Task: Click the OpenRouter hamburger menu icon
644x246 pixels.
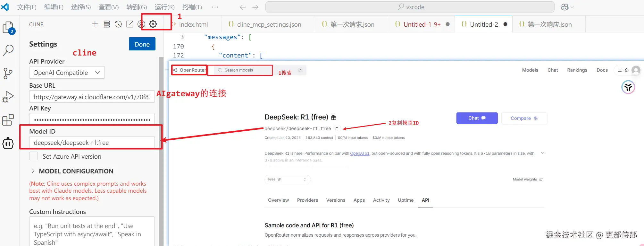Action: coord(620,70)
